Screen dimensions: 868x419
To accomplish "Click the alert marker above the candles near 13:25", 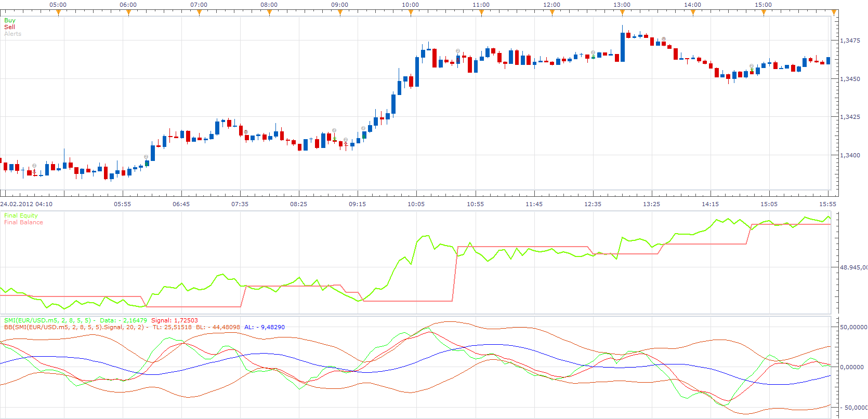I will click(x=664, y=39).
